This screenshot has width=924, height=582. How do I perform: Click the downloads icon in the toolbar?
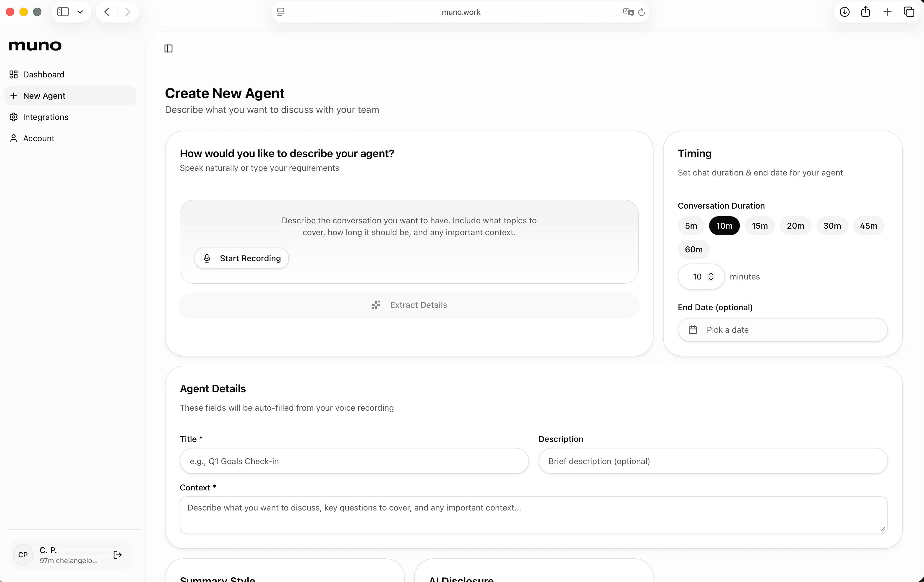pyautogui.click(x=844, y=12)
